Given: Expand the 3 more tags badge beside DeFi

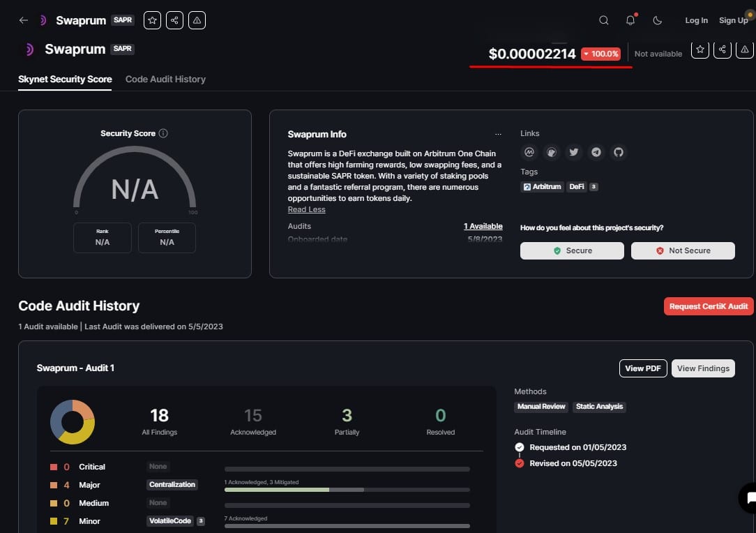Looking at the screenshot, I should [x=594, y=187].
